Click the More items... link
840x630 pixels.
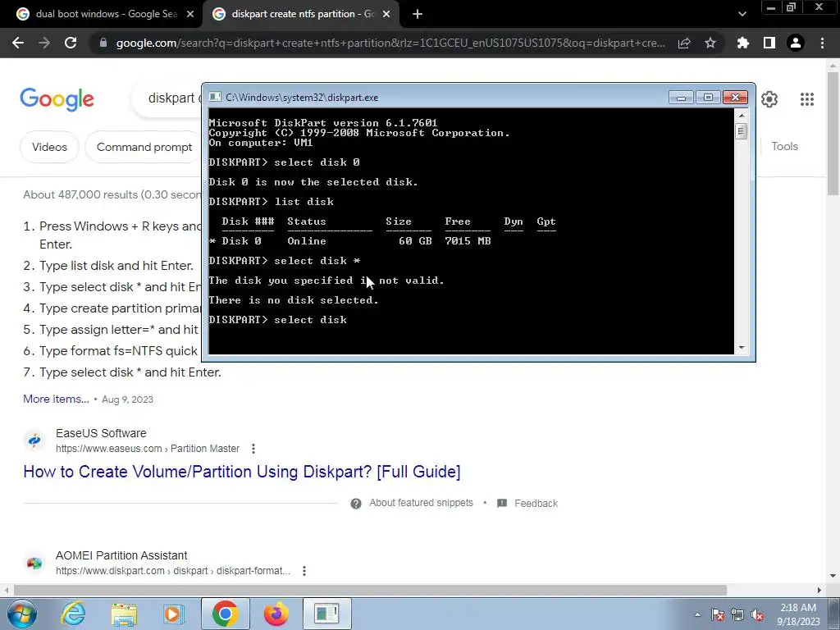coord(56,399)
